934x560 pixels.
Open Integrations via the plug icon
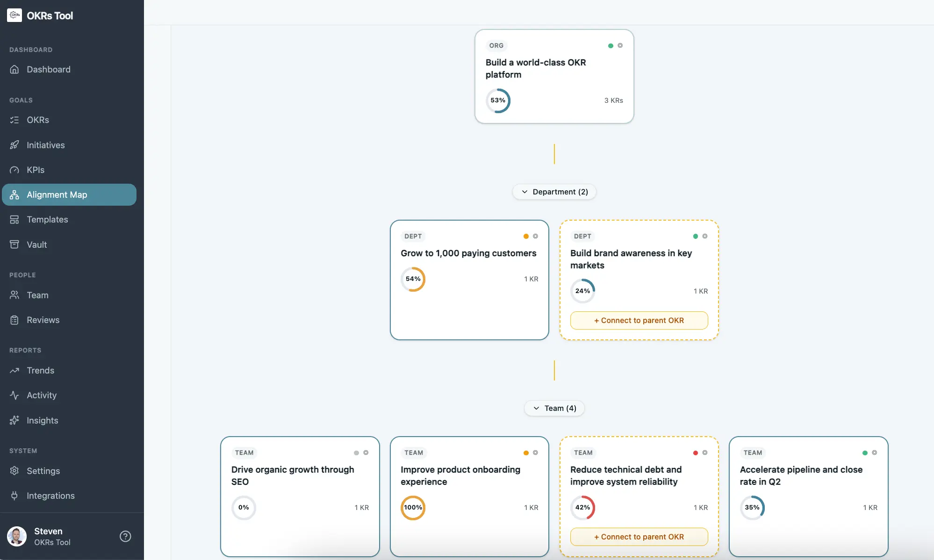click(x=14, y=495)
